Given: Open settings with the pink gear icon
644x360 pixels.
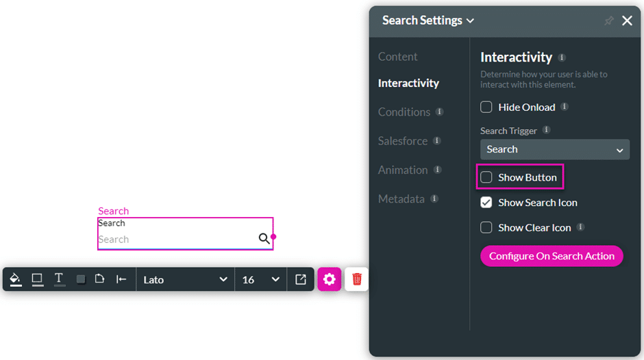Looking at the screenshot, I should click(x=330, y=279).
